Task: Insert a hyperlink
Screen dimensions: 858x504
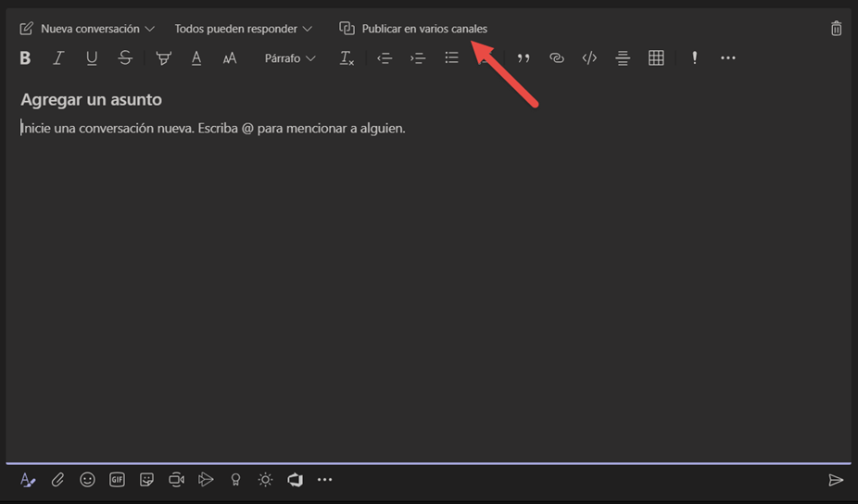Action: click(x=556, y=58)
